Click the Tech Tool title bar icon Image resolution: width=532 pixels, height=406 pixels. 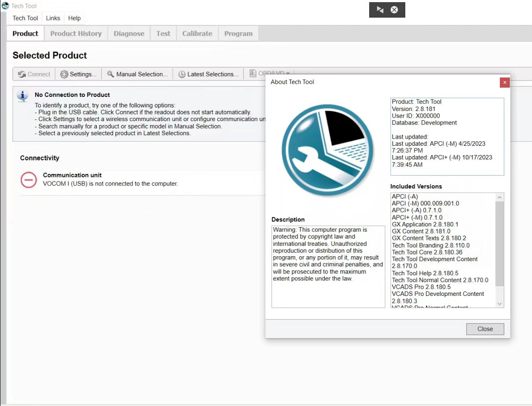pyautogui.click(x=5, y=6)
